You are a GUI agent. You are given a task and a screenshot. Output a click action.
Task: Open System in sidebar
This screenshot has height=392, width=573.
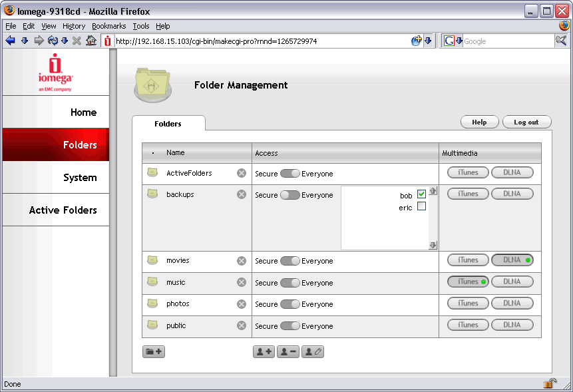(x=56, y=178)
